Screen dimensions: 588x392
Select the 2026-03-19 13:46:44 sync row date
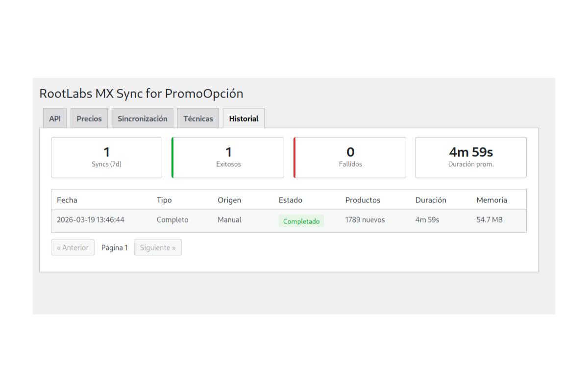tap(91, 220)
